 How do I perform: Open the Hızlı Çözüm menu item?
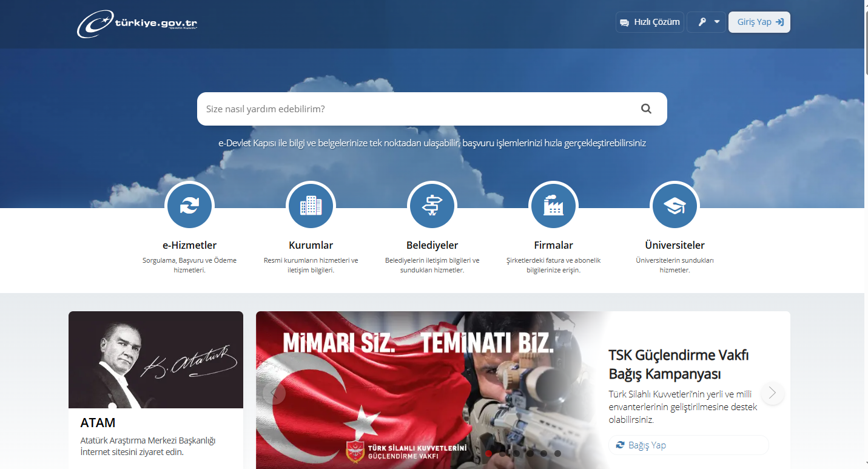point(650,22)
